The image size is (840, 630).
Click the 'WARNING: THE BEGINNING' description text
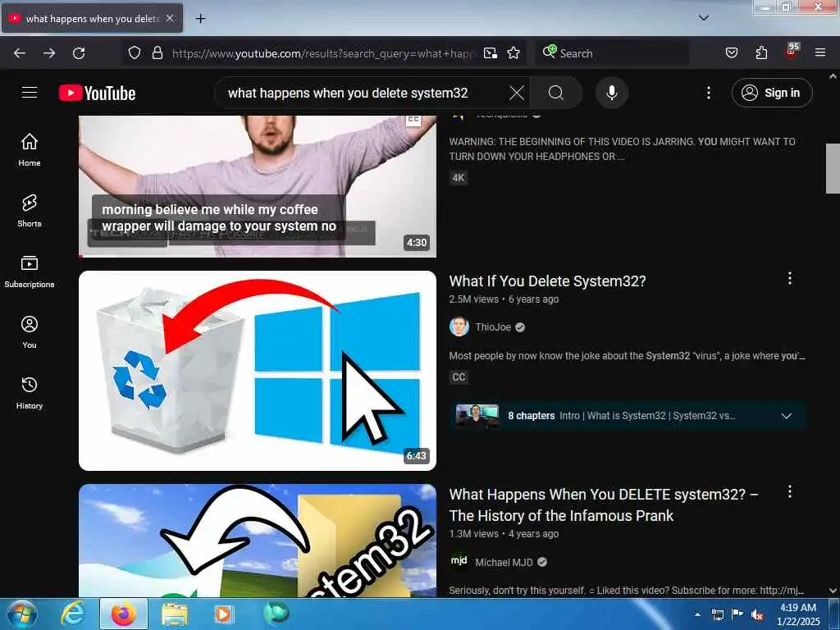point(622,149)
